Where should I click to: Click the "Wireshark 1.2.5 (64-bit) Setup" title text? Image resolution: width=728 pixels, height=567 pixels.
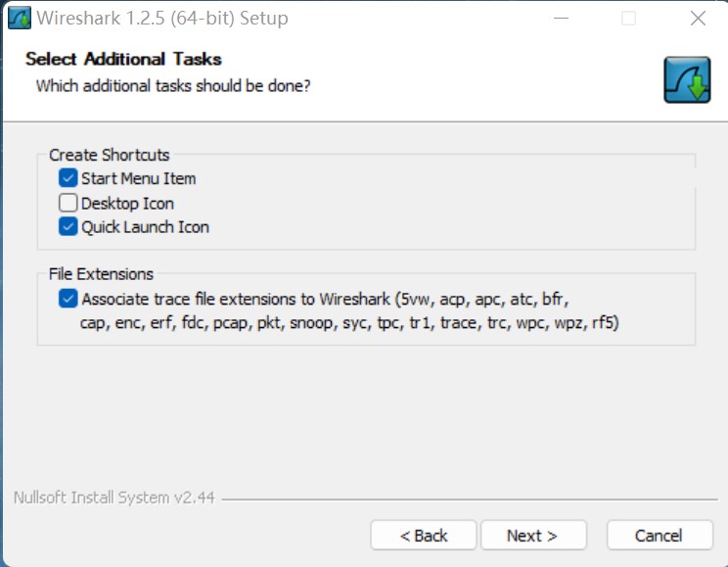(162, 18)
